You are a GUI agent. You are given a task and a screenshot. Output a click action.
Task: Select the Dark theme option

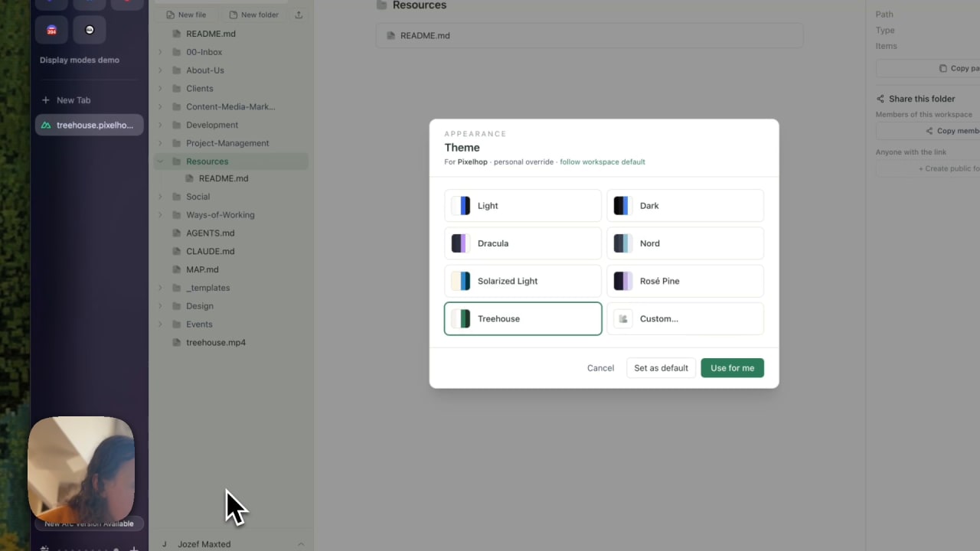tap(685, 206)
